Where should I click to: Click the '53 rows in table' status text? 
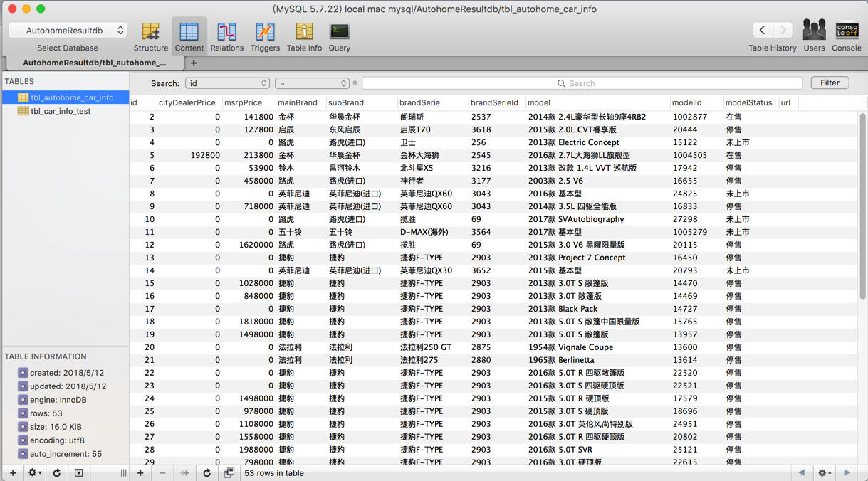(x=274, y=473)
